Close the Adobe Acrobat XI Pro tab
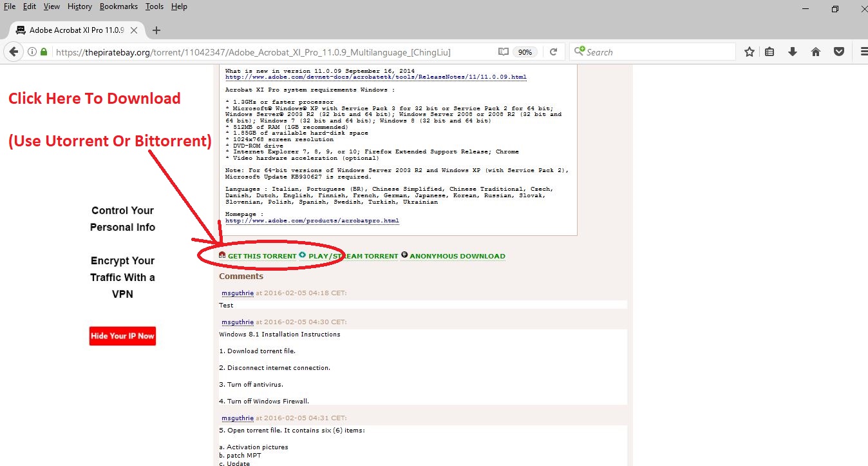The width and height of the screenshot is (868, 466). [x=134, y=30]
